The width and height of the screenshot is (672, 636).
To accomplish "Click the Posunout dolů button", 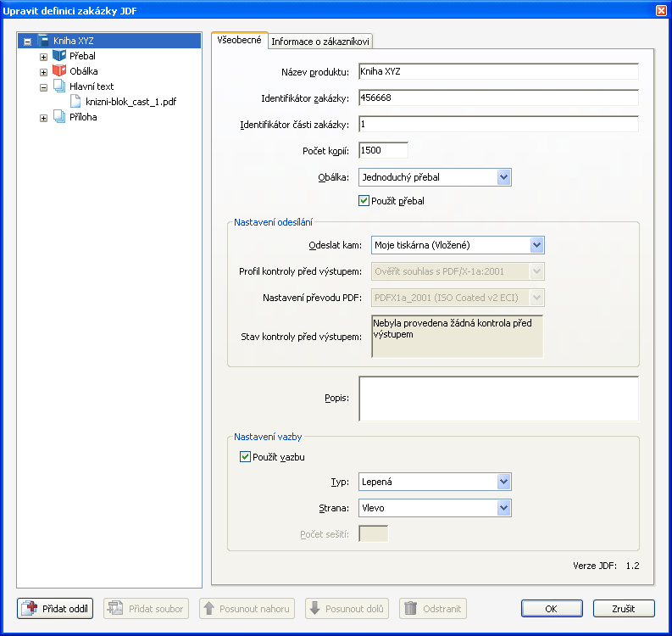I will pyautogui.click(x=347, y=608).
